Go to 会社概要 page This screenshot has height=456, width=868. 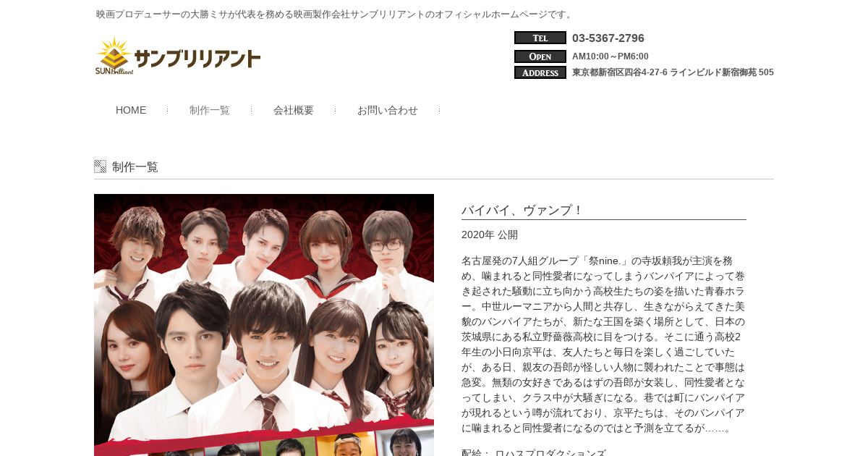point(294,110)
